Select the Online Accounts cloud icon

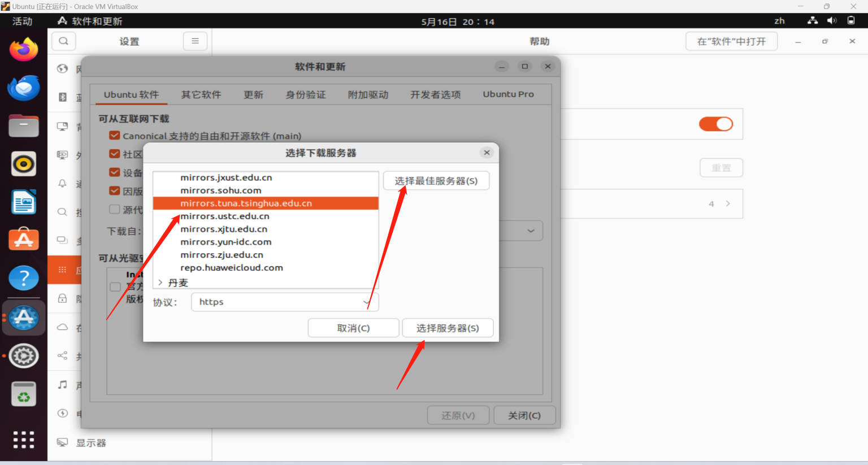[63, 327]
